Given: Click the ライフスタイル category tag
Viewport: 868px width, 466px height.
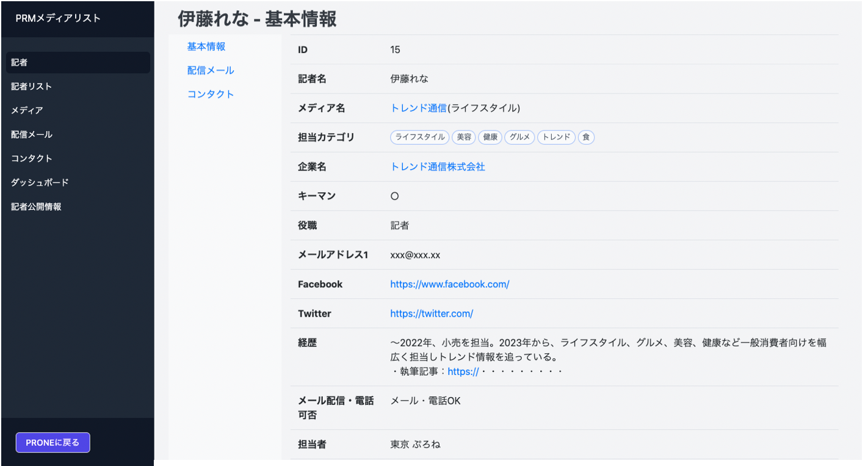Looking at the screenshot, I should pyautogui.click(x=420, y=137).
